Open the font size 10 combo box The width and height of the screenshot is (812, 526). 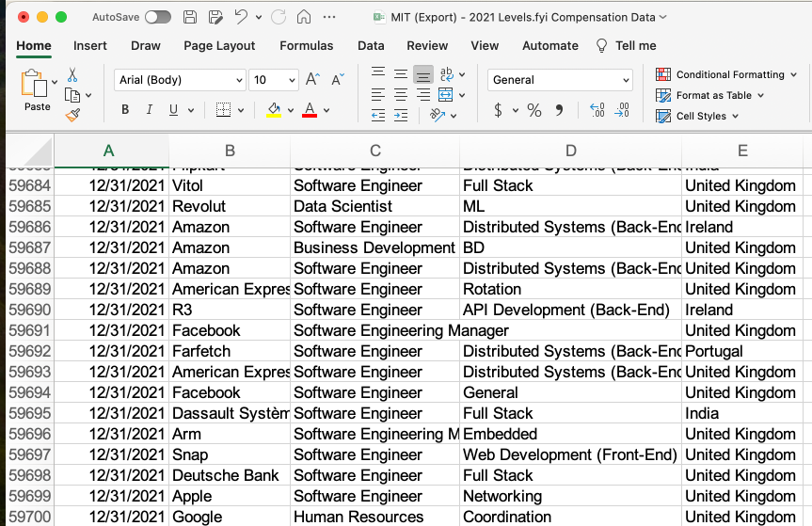(x=274, y=80)
